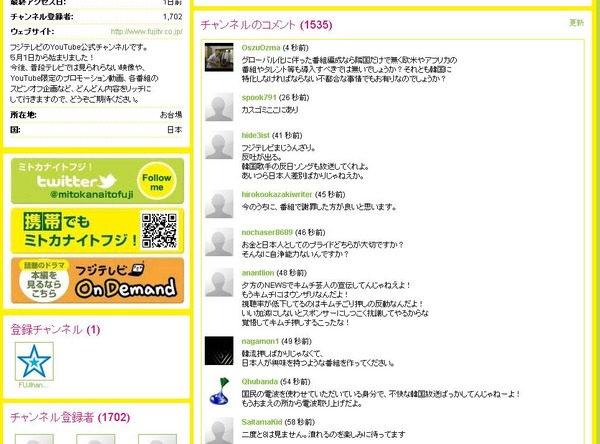
Task: Open hide3ist username link
Action: click(x=255, y=135)
